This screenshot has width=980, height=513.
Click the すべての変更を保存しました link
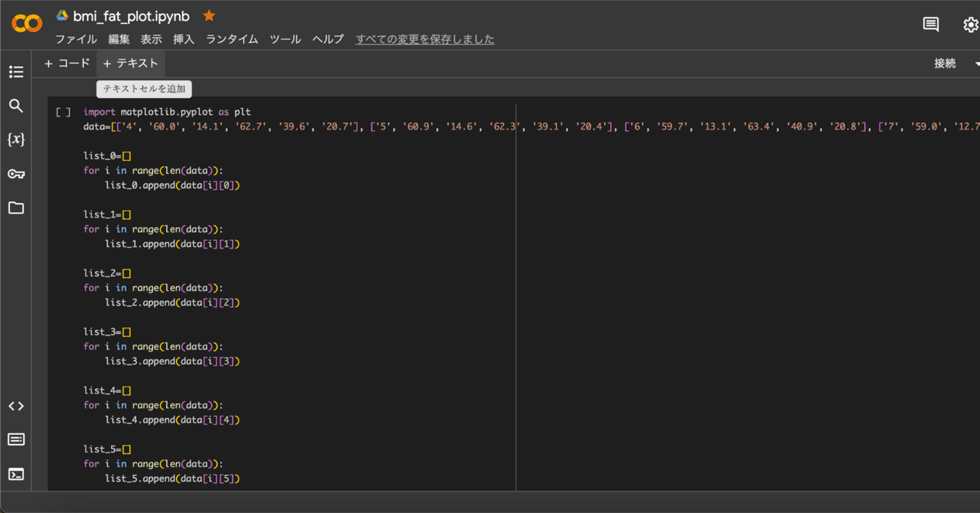(x=424, y=39)
